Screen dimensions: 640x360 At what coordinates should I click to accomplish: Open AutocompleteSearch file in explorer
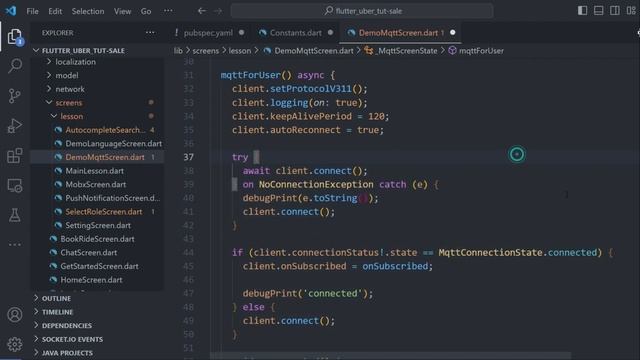pyautogui.click(x=105, y=130)
